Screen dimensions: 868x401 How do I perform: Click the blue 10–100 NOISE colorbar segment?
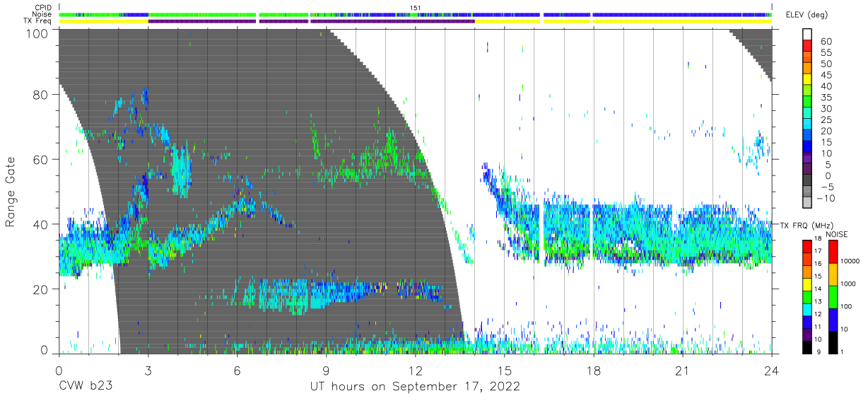point(833,319)
